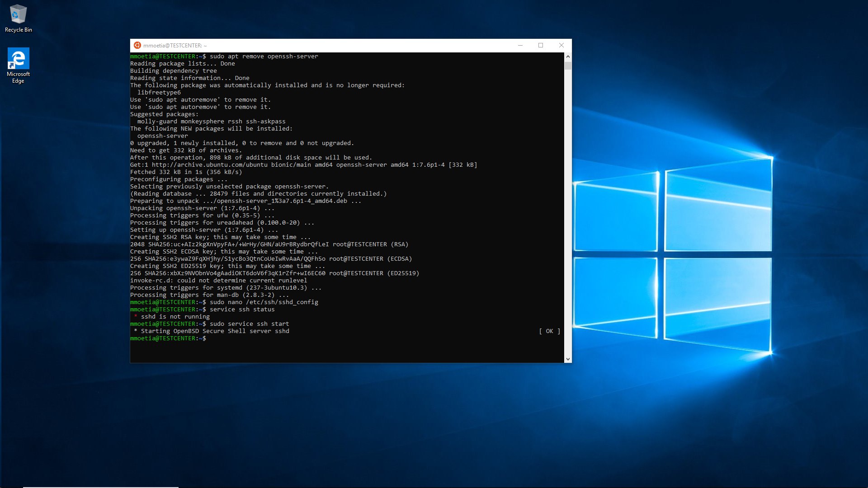Click the 'Reading package lists... Done' line
Screen dimensions: 868x488
click(x=183, y=64)
